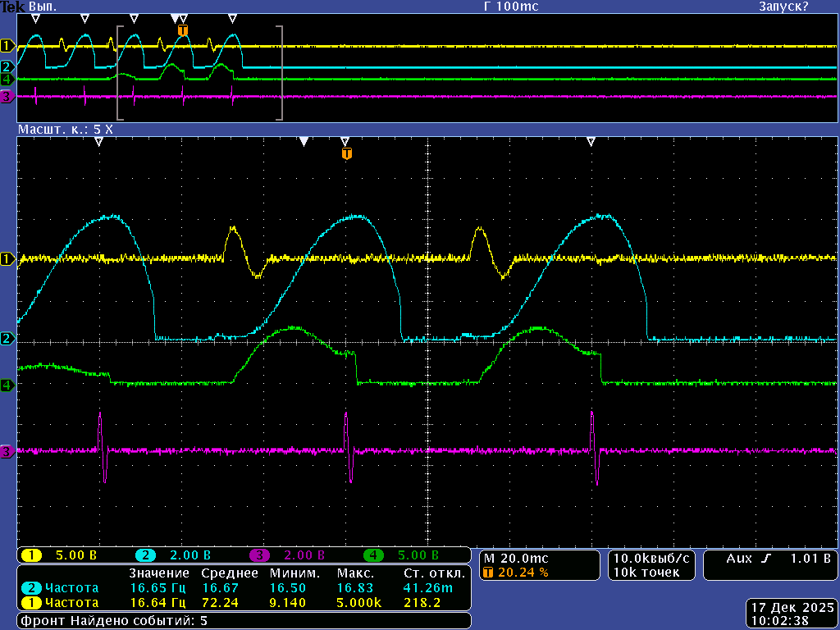Select the green channel 4 marker in the main waveform view
The image size is (840, 630).
tap(7, 384)
